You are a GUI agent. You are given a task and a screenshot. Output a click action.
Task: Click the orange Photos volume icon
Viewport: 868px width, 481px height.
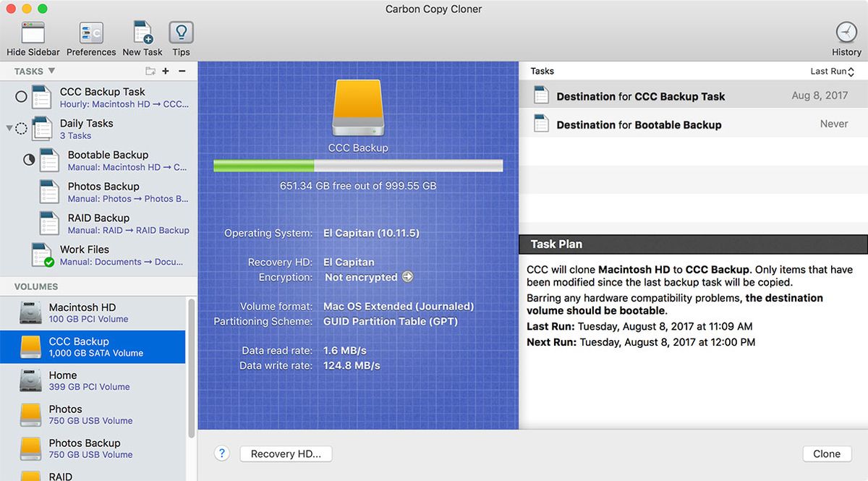[x=30, y=414]
